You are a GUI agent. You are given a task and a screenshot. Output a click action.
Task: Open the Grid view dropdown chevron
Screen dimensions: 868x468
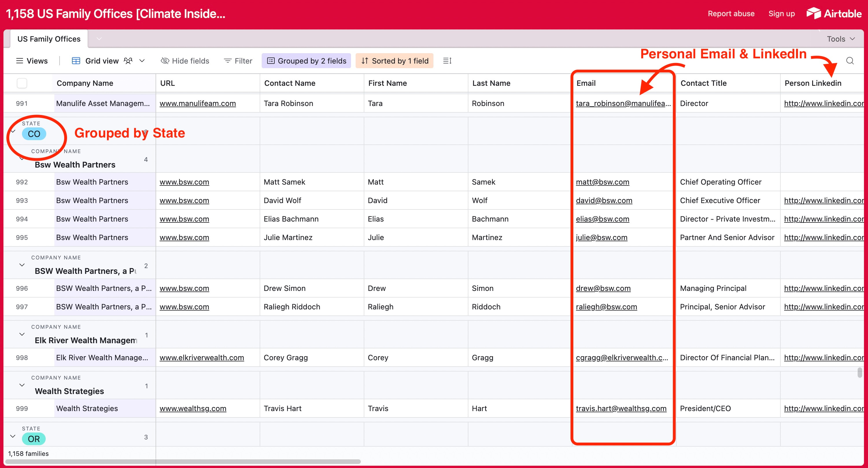142,61
